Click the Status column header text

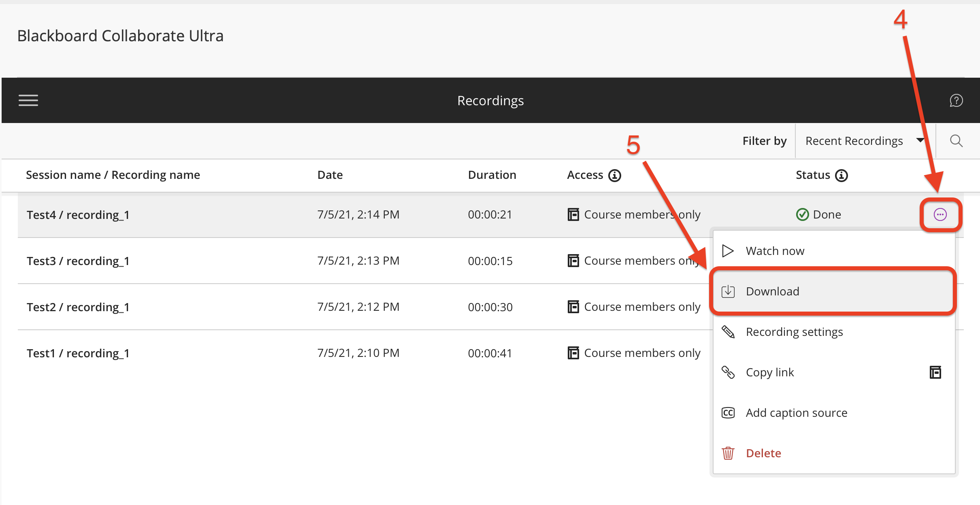click(x=813, y=175)
